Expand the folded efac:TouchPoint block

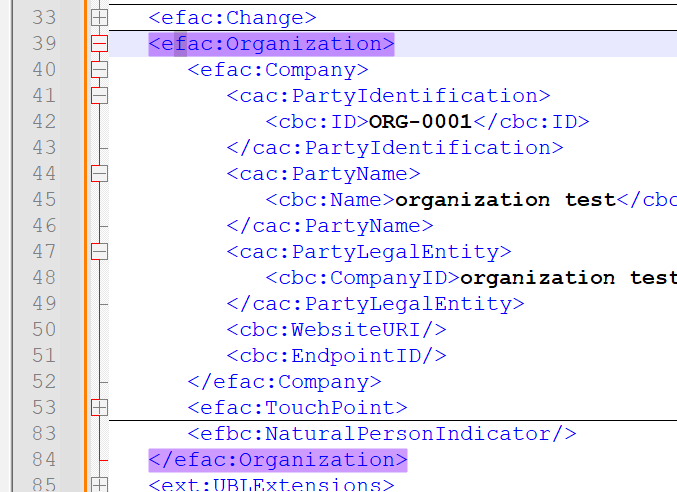point(99,407)
